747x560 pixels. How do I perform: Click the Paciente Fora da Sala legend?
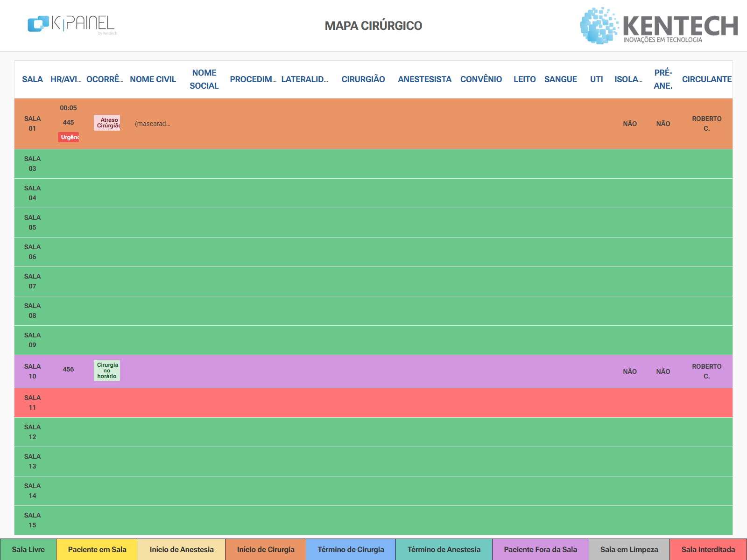[x=541, y=550]
